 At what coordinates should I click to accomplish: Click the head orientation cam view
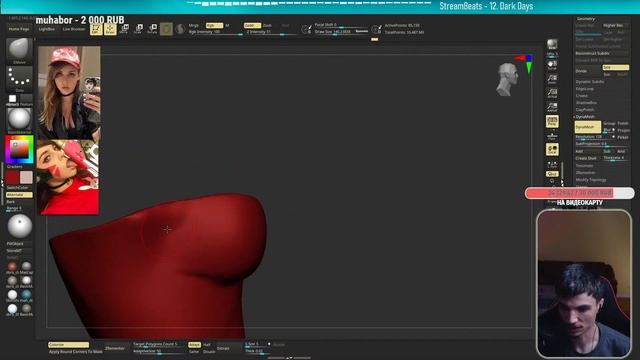point(507,80)
